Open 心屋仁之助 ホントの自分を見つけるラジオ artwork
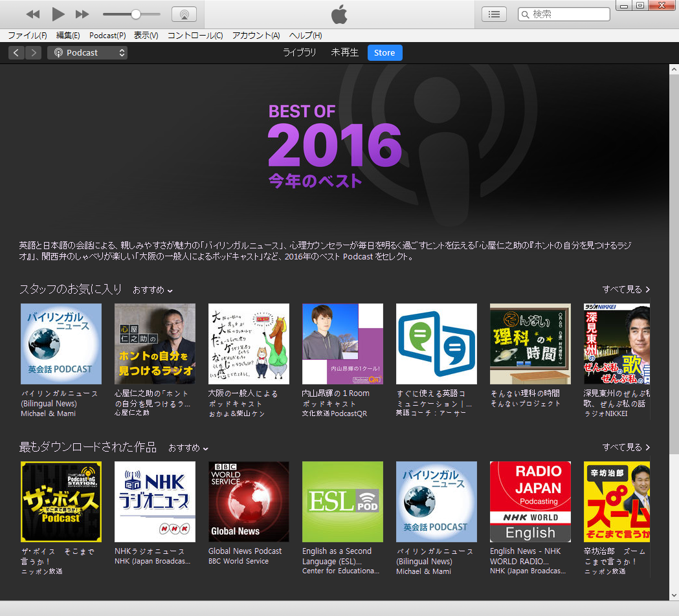Viewport: 679px width, 616px height. coord(155,344)
